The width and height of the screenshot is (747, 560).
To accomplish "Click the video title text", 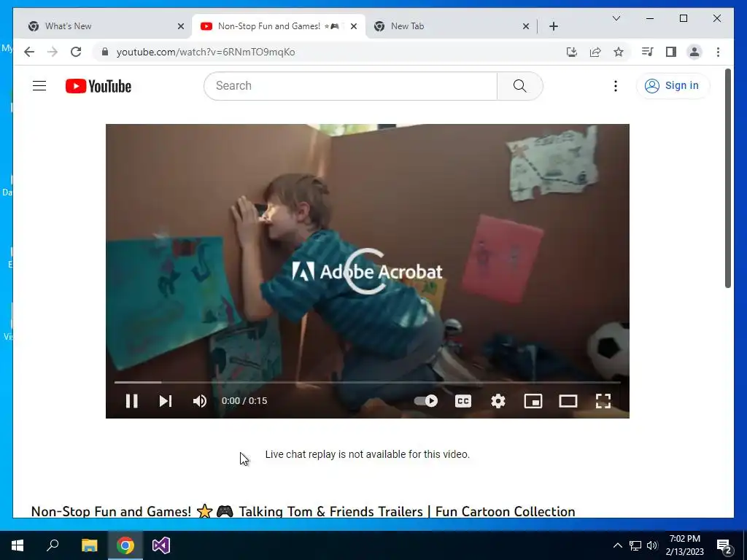I will 303,511.
